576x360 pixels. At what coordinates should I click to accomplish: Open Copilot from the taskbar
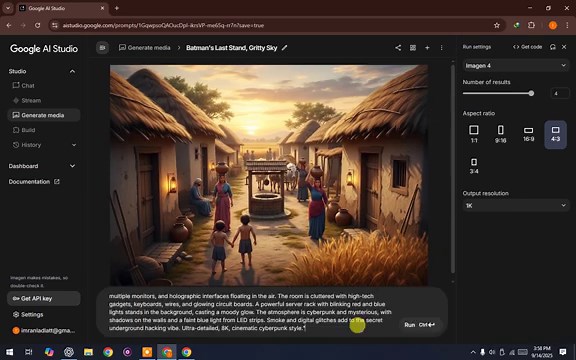click(x=49, y=352)
